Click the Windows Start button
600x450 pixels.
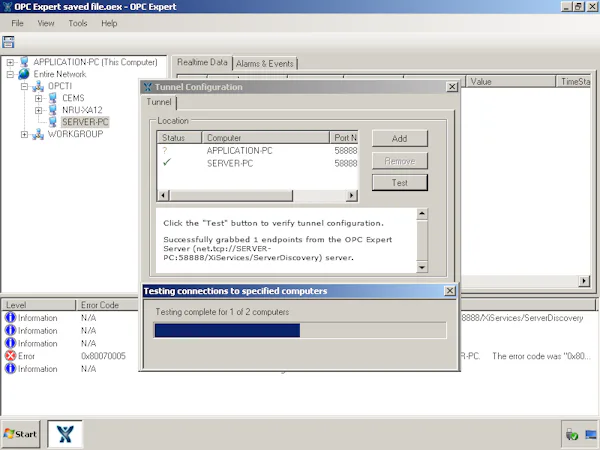[x=21, y=434]
